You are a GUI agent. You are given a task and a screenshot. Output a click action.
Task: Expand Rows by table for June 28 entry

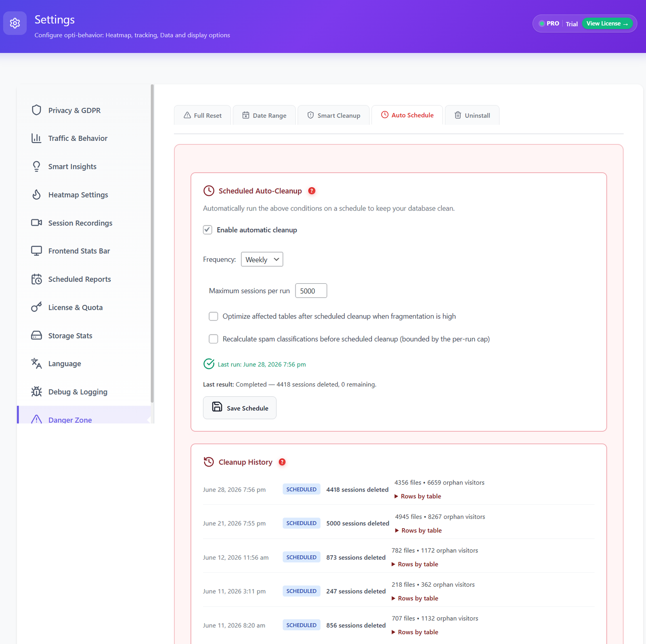click(418, 496)
